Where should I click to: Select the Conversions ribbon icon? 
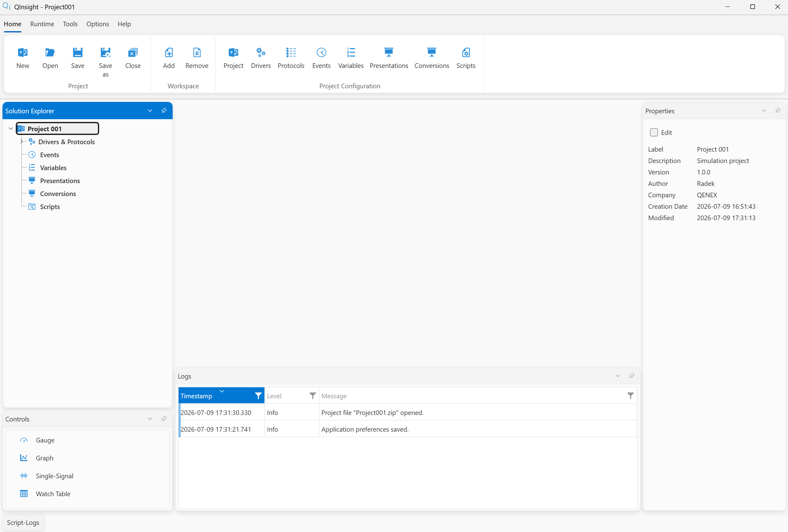click(432, 52)
